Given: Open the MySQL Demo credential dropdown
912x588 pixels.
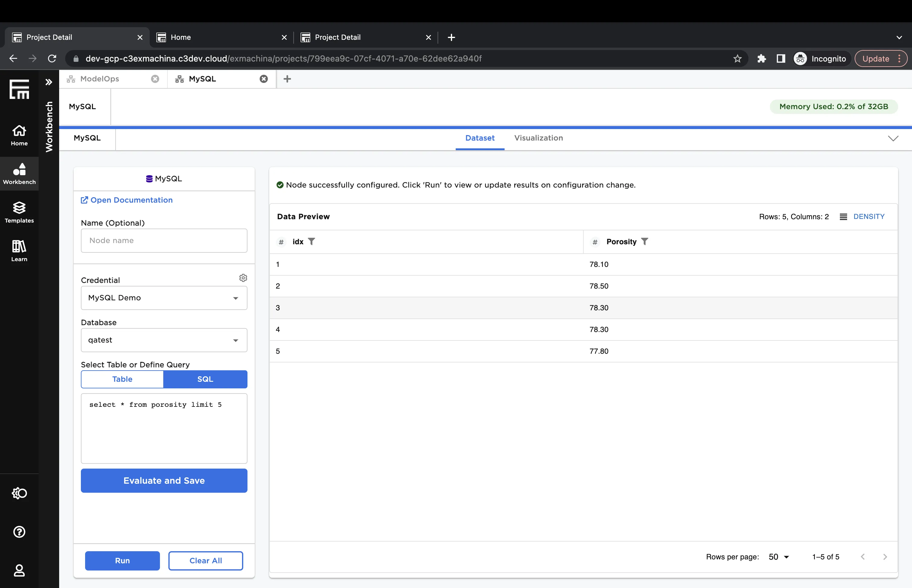Looking at the screenshot, I should 164,298.
